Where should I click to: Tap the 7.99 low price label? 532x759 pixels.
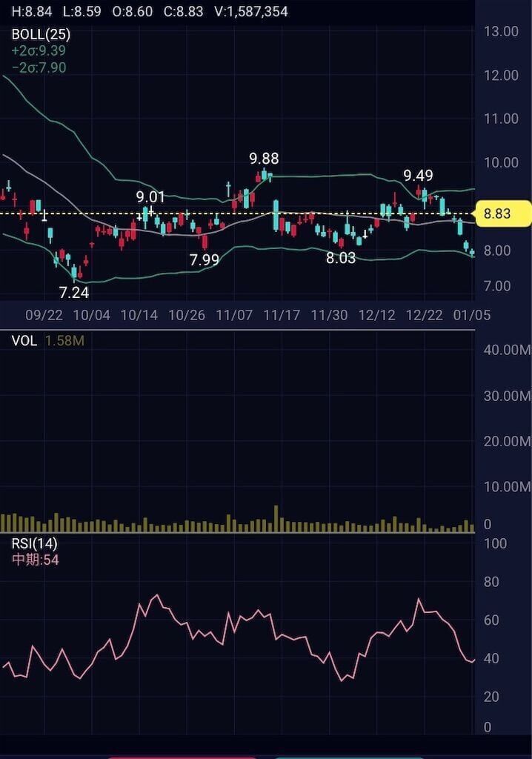[205, 260]
